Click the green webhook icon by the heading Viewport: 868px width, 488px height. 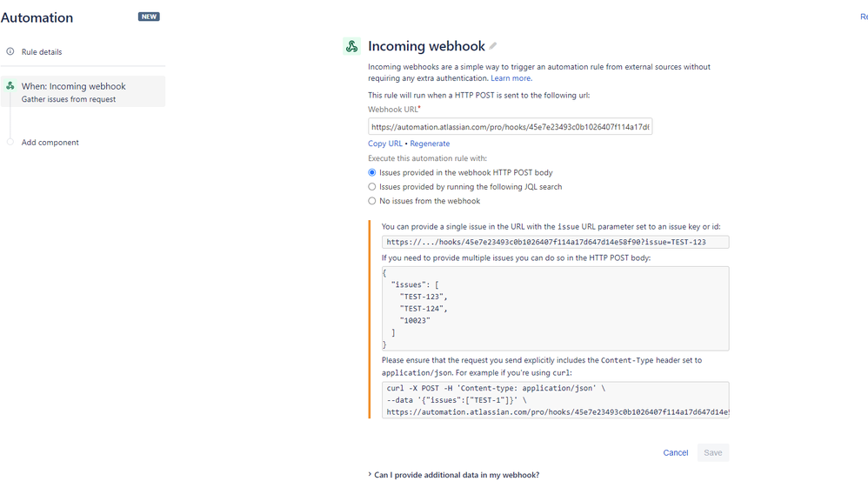[351, 46]
